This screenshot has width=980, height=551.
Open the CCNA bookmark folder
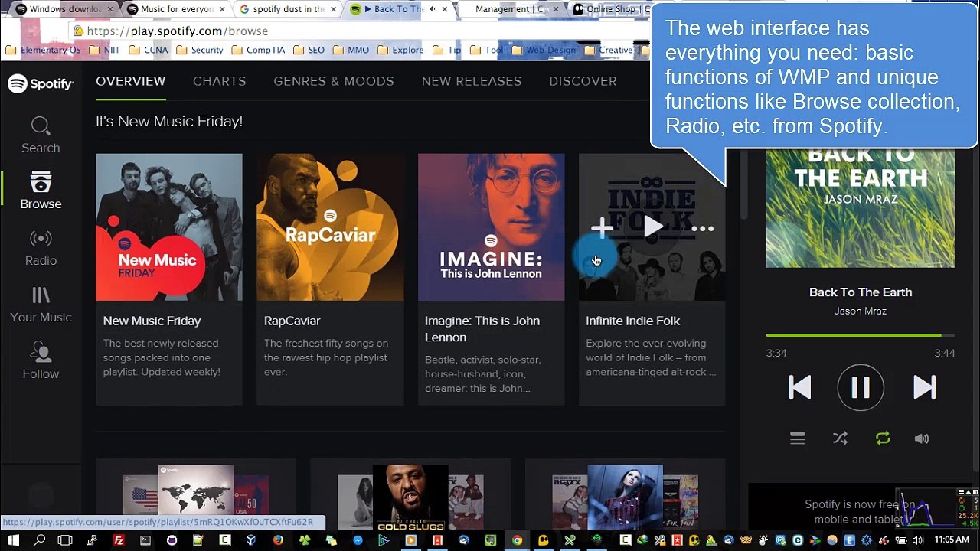(x=149, y=50)
